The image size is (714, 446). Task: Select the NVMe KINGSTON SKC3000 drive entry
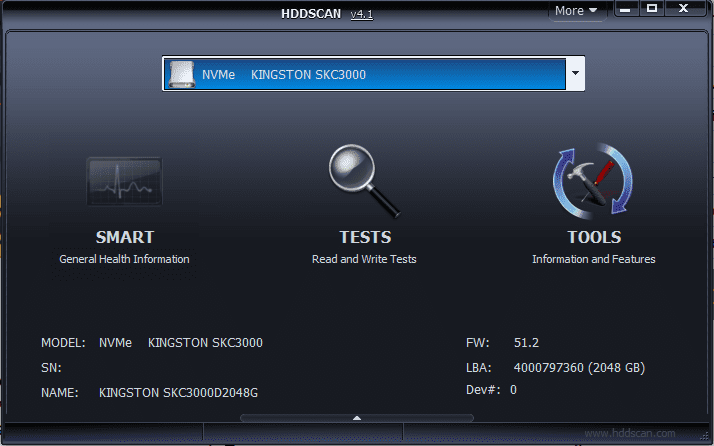click(x=365, y=74)
